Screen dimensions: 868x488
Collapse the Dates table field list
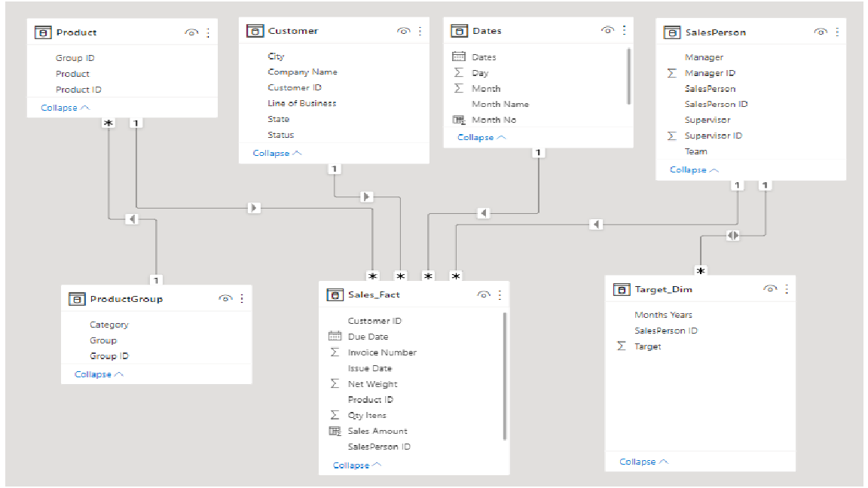point(481,137)
